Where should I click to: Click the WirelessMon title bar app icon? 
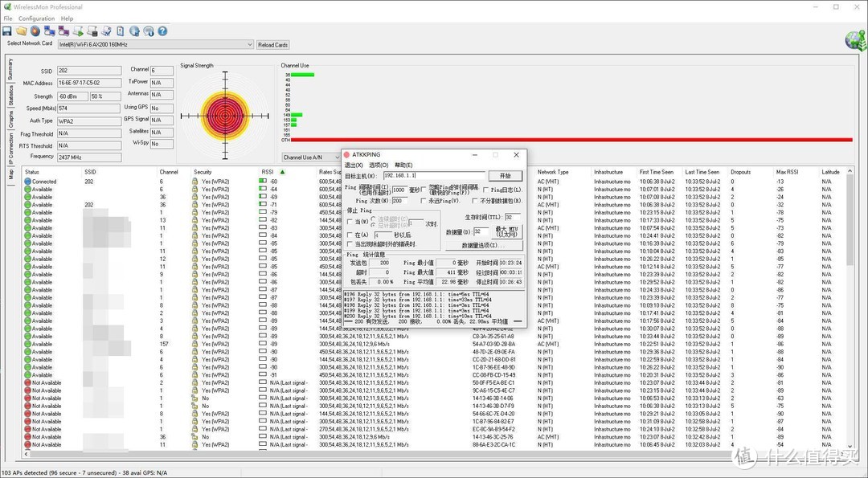[x=7, y=7]
